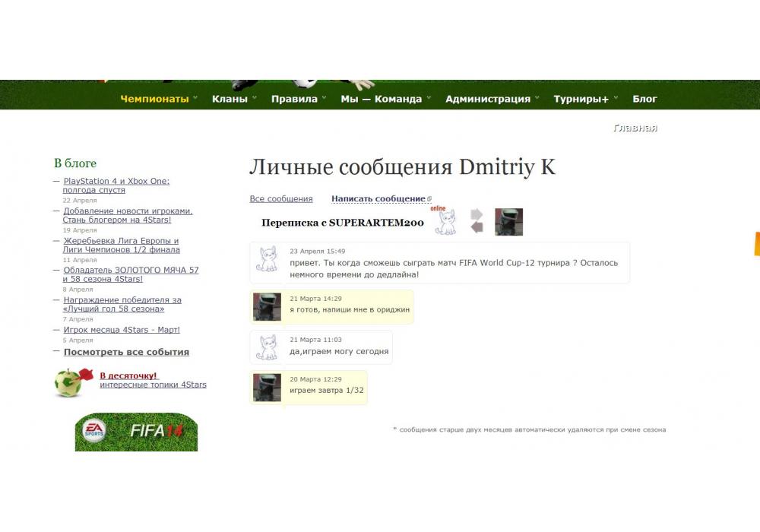Open Жеребьевка Лига Европы blog link
760x532 pixels.
coord(121,245)
